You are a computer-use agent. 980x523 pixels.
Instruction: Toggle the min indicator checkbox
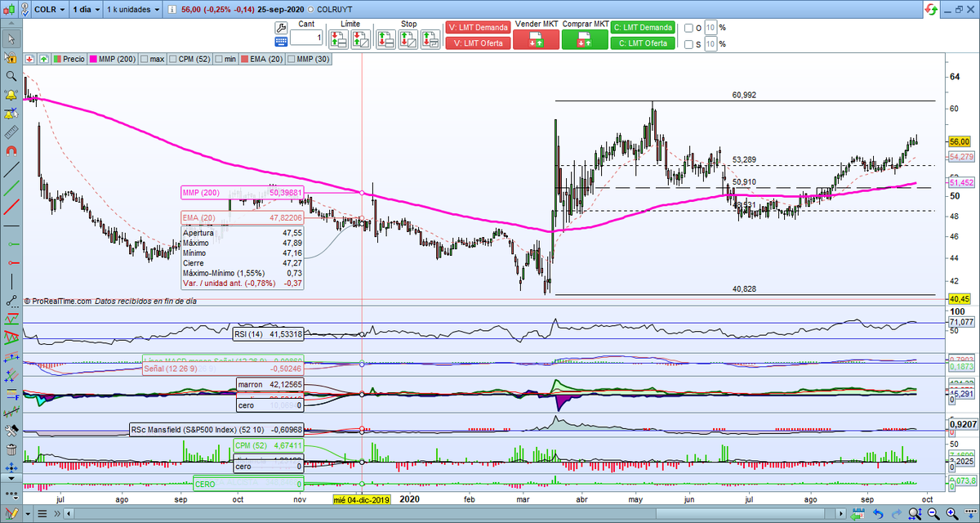pos(220,59)
